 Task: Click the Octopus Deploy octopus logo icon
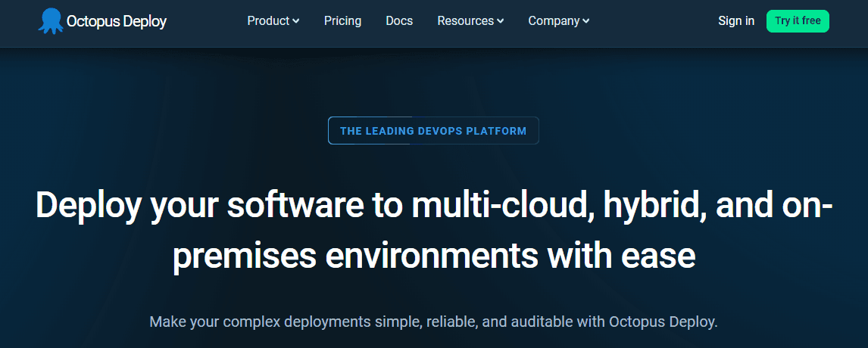51,21
